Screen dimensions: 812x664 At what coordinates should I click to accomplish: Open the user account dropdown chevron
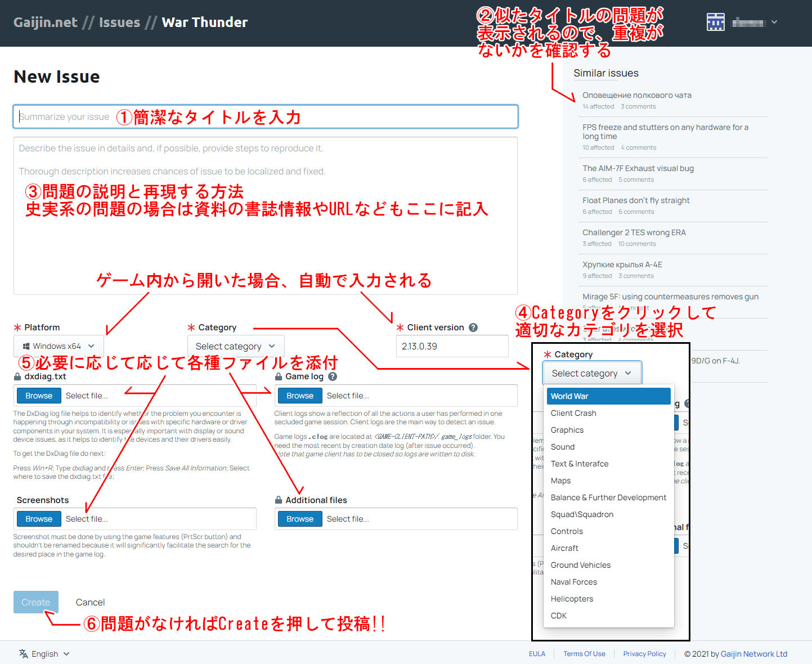point(774,23)
